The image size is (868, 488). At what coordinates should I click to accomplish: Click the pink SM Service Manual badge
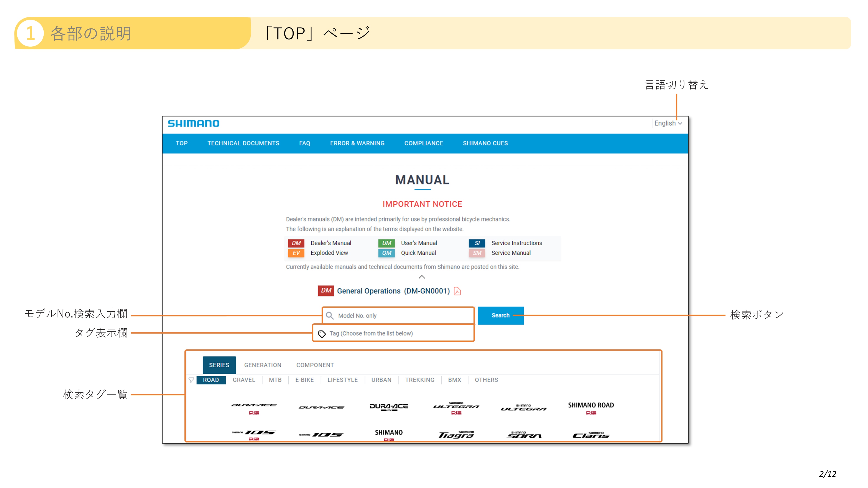[x=477, y=253]
